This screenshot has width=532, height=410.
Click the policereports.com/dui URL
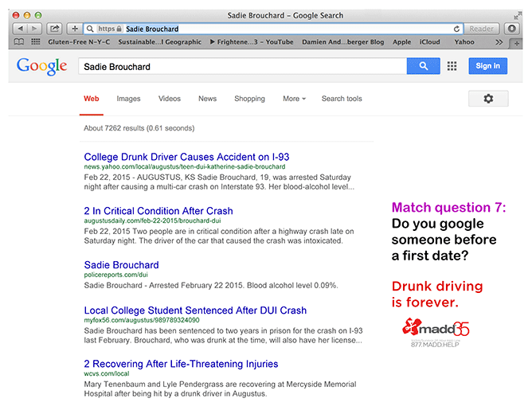[x=116, y=275]
